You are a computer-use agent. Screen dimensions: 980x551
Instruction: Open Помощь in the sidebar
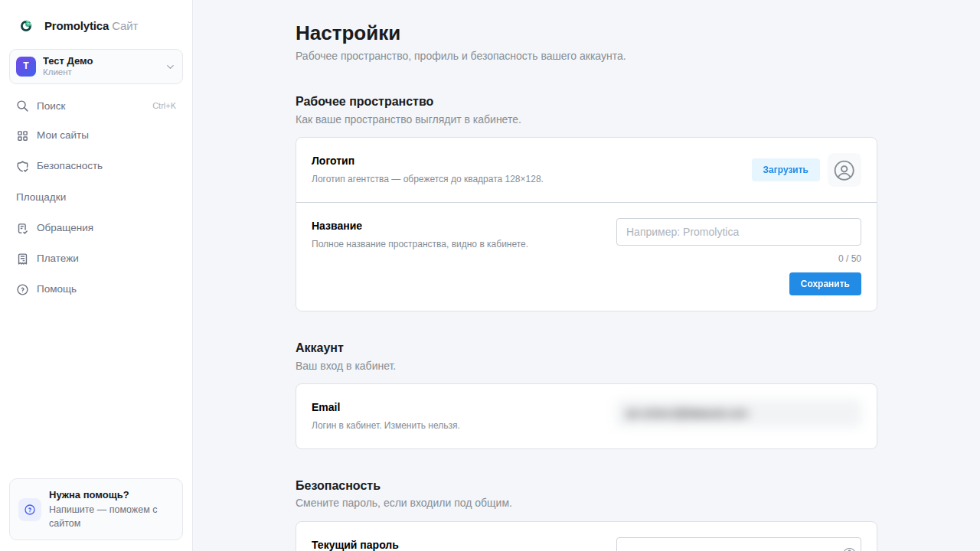click(96, 289)
